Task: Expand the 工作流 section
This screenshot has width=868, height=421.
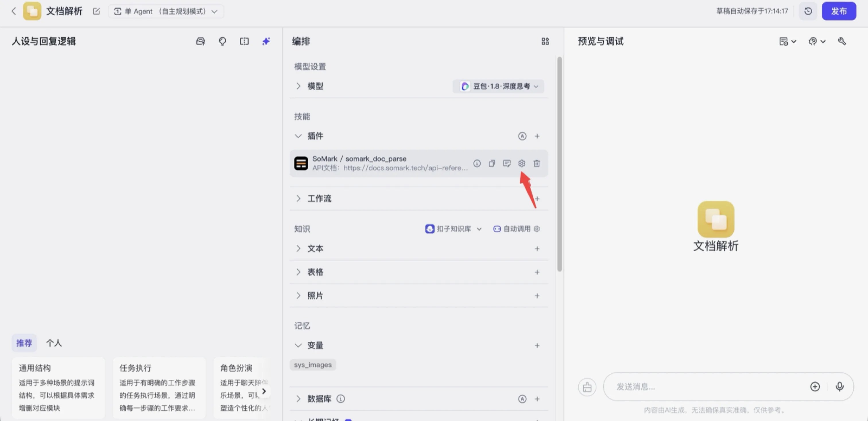Action: pos(298,198)
